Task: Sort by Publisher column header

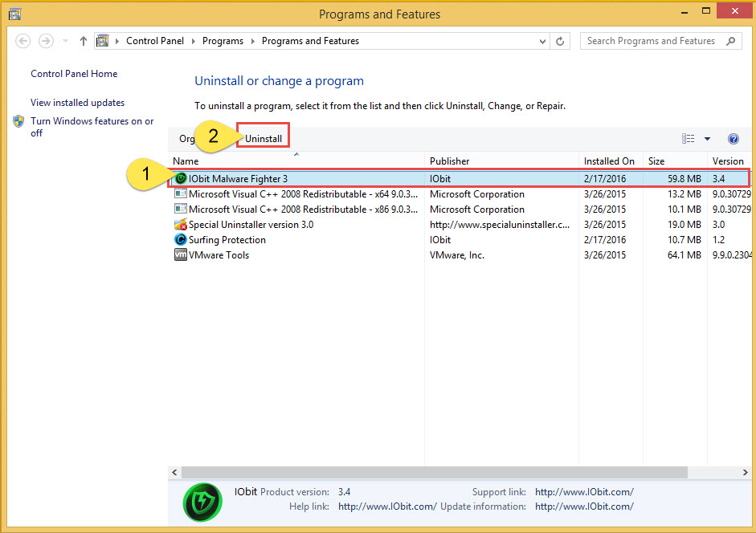Action: coord(501,161)
